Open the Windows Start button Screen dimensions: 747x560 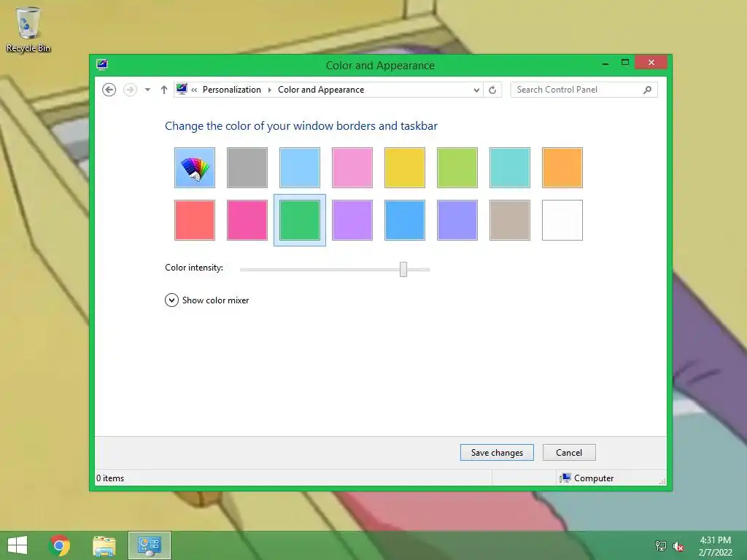tap(18, 545)
